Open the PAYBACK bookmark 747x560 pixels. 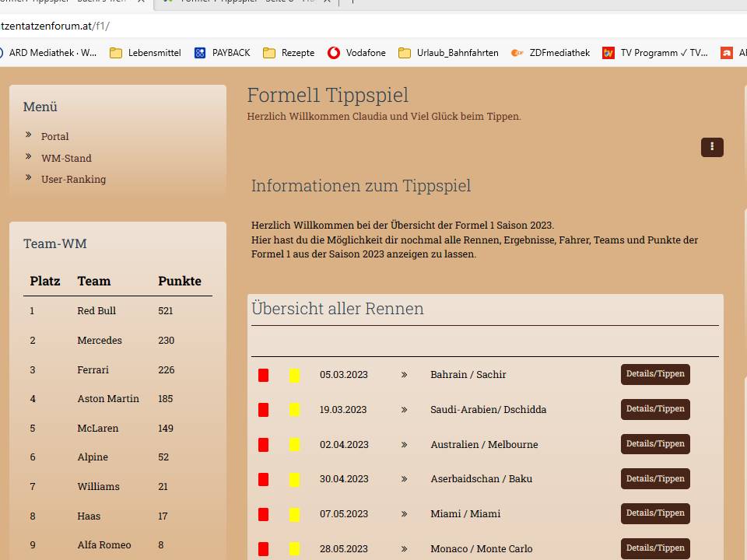click(x=230, y=53)
